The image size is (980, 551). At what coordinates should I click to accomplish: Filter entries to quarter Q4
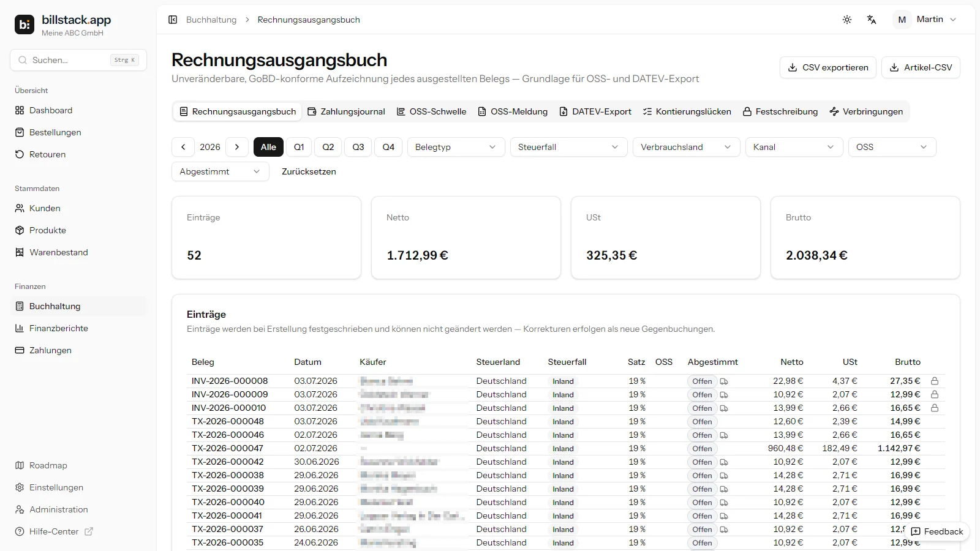pos(388,147)
